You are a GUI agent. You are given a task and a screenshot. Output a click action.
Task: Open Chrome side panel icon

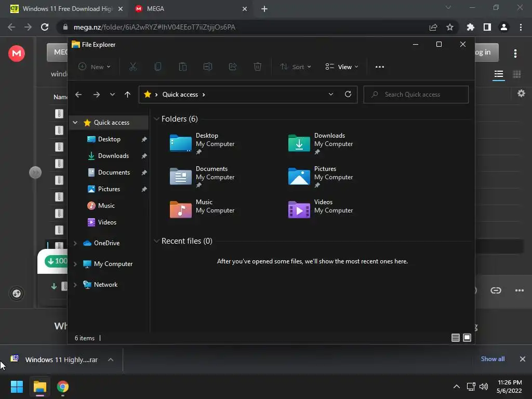487,27
